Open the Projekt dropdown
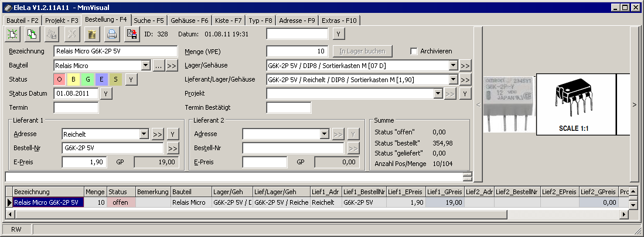Viewport: 644px width, 237px height. click(x=437, y=93)
